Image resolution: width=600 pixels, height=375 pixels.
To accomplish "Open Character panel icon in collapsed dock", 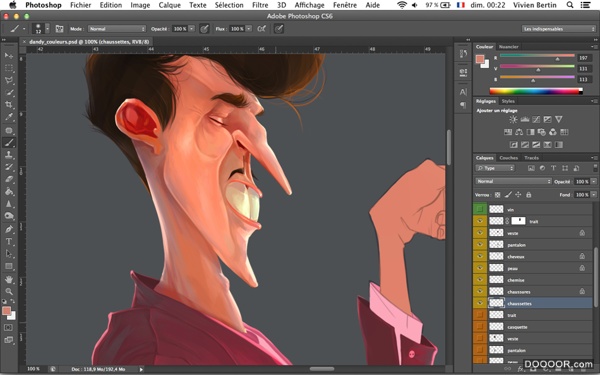I will (463, 92).
